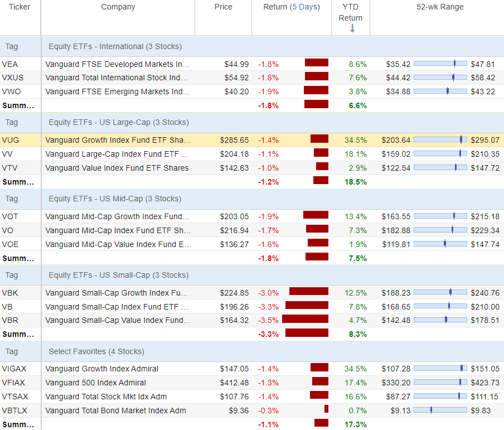The width and height of the screenshot is (504, 430).
Task: Select the VOT ticker
Action: pos(10,216)
